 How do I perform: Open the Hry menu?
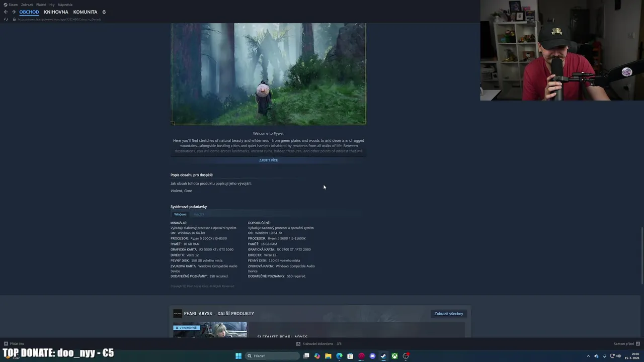tap(52, 5)
